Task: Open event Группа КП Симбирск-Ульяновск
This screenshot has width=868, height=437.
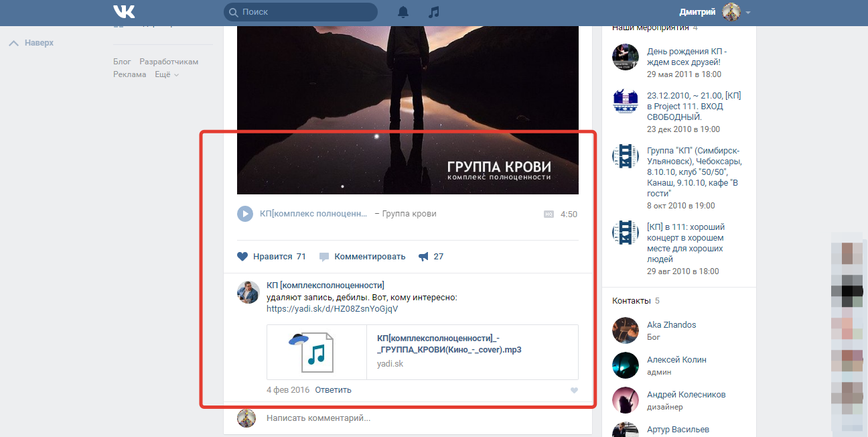Action: point(694,172)
